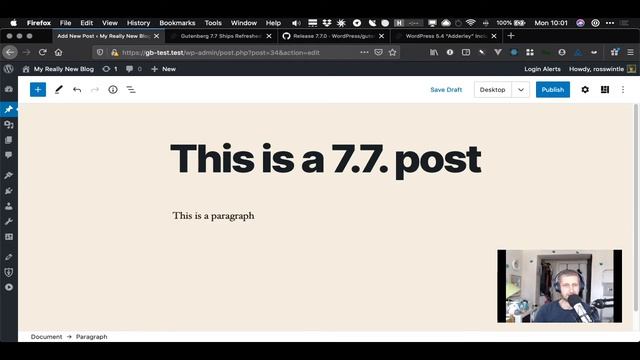
Task: Open Login Alerts in admin bar
Action: click(542, 69)
